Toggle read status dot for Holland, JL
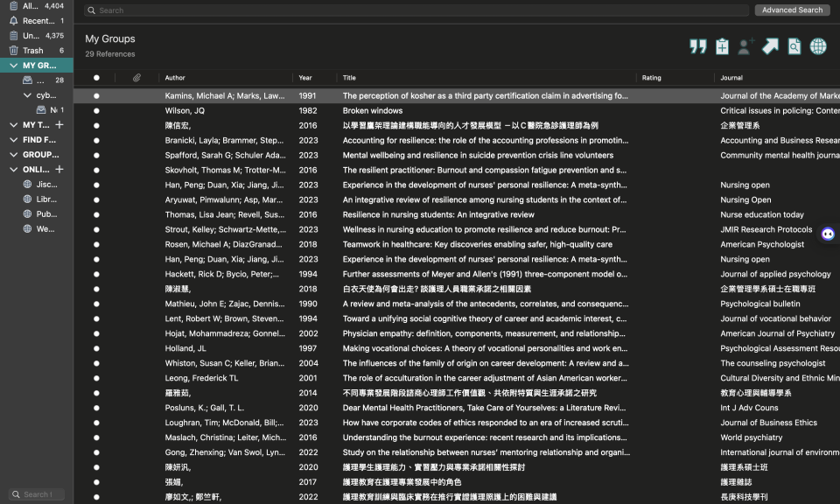Screen dimensions: 840x504 pos(96,349)
